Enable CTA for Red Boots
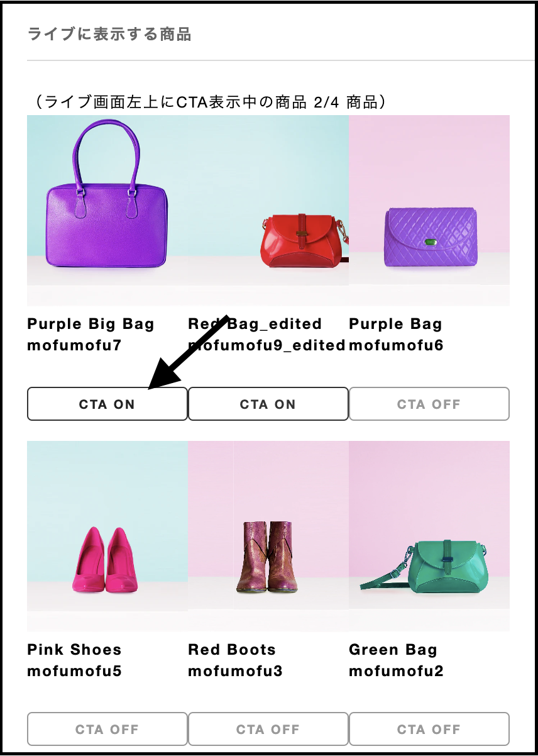Viewport: 538px width, 756px height. pyautogui.click(x=268, y=730)
